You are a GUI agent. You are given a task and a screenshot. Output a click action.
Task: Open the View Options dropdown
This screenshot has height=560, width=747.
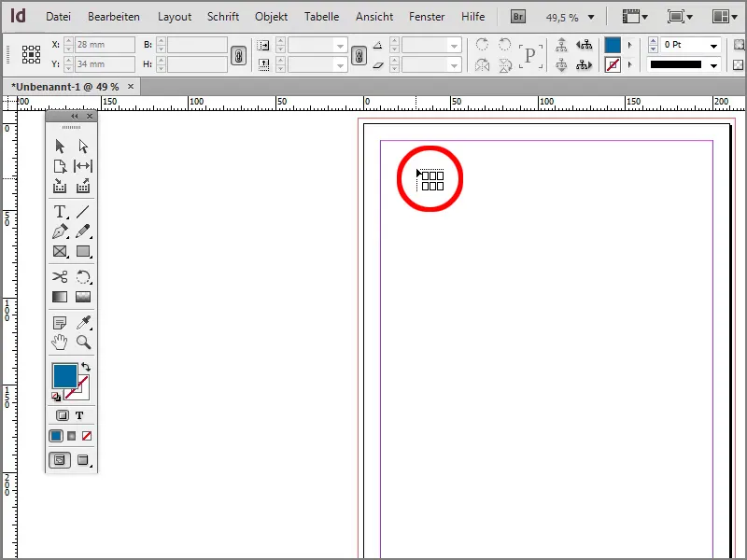pyautogui.click(x=635, y=17)
